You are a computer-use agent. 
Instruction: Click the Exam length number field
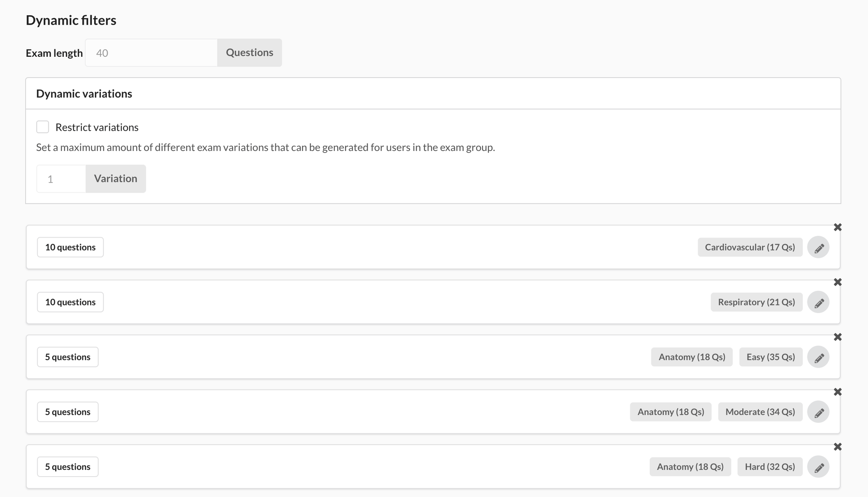[x=150, y=52]
